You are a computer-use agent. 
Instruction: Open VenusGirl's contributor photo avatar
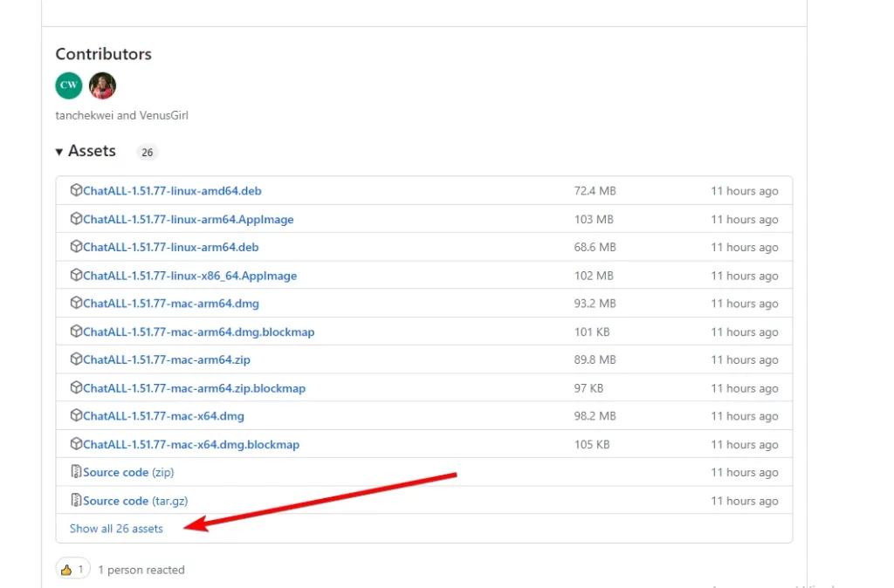click(103, 85)
